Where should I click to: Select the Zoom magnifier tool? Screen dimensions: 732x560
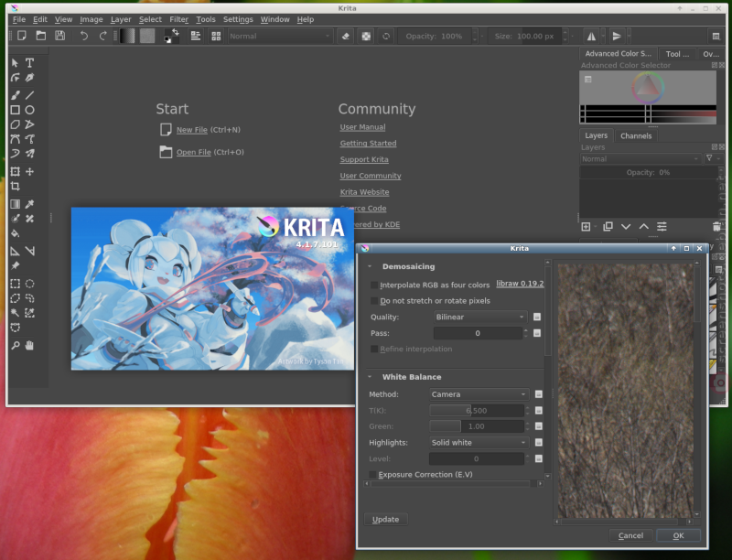[15, 345]
